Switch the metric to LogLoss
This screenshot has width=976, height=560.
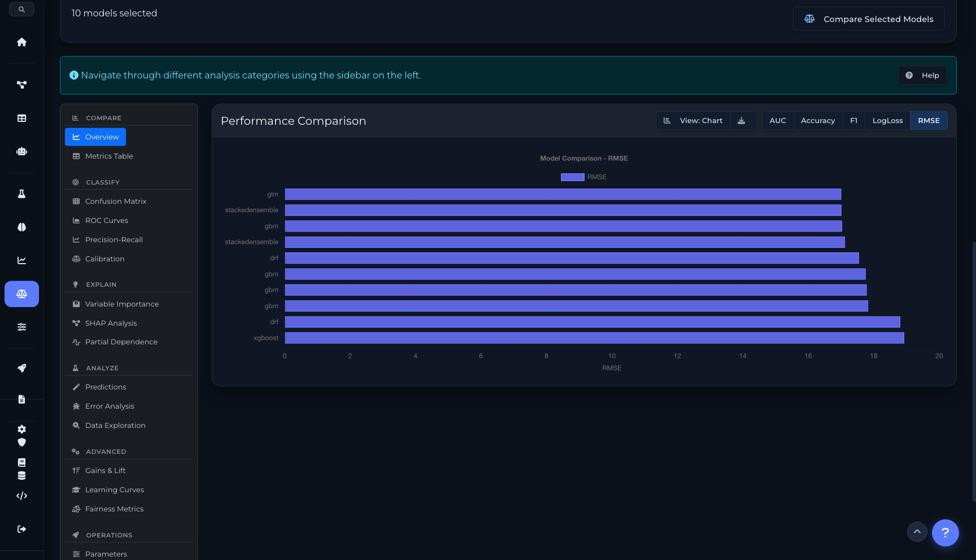(887, 120)
